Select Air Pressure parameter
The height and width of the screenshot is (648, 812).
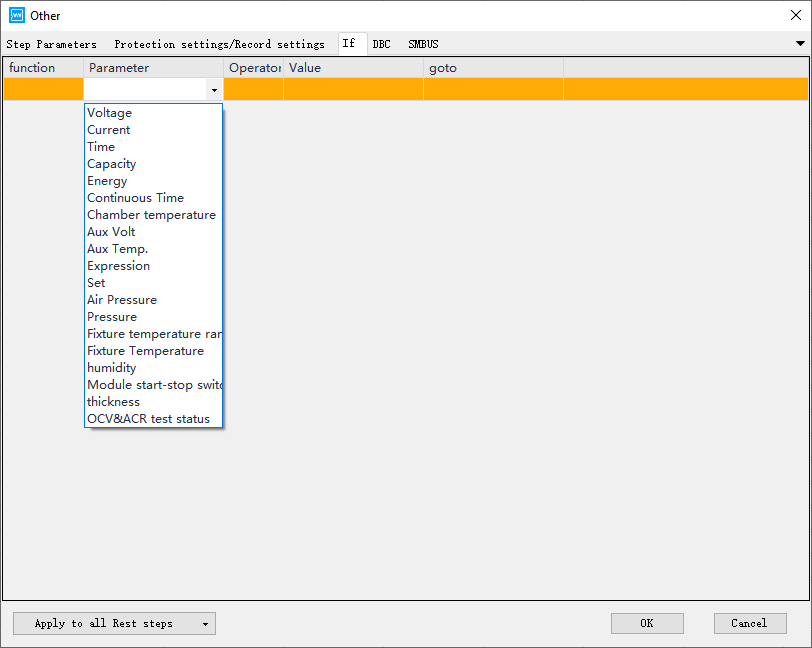tap(122, 300)
